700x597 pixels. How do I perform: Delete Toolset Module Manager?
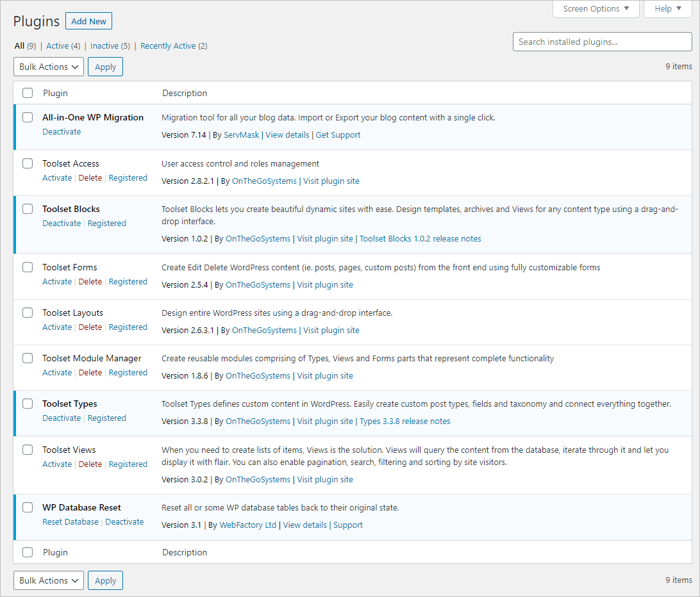(90, 373)
